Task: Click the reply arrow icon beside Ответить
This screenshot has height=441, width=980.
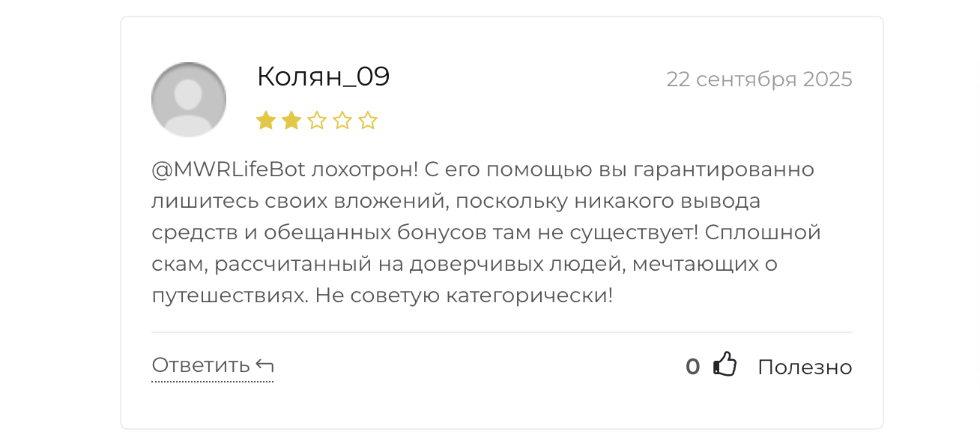Action: pyautogui.click(x=264, y=365)
